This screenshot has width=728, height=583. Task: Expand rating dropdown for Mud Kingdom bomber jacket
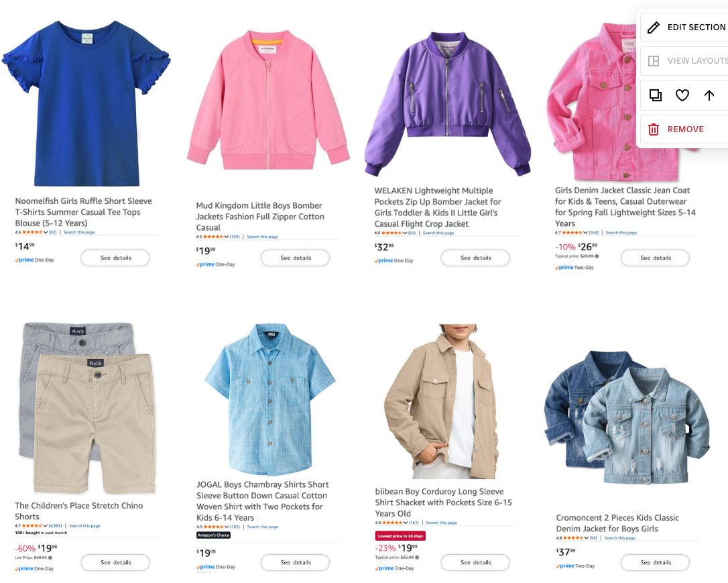coord(226,237)
